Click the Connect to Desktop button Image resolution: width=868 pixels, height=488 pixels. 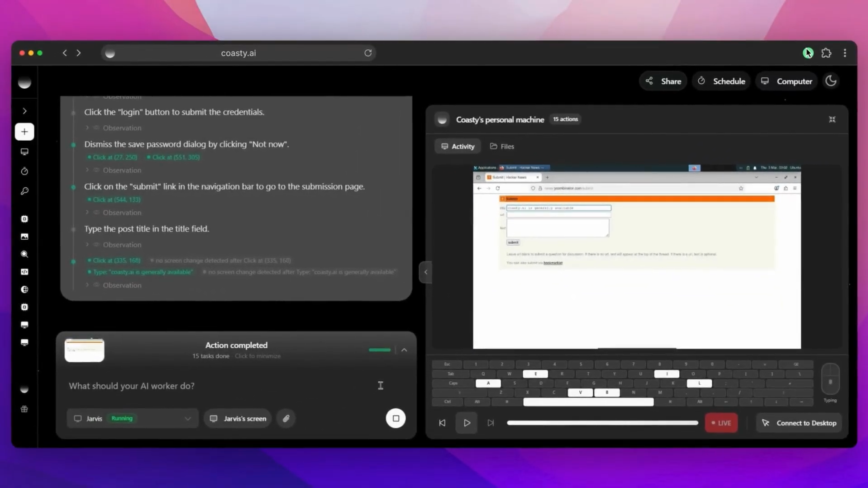click(x=799, y=422)
